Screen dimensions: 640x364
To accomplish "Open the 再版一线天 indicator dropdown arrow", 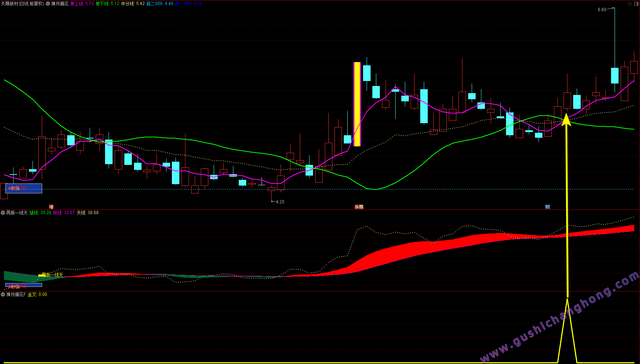I will click(3, 213).
